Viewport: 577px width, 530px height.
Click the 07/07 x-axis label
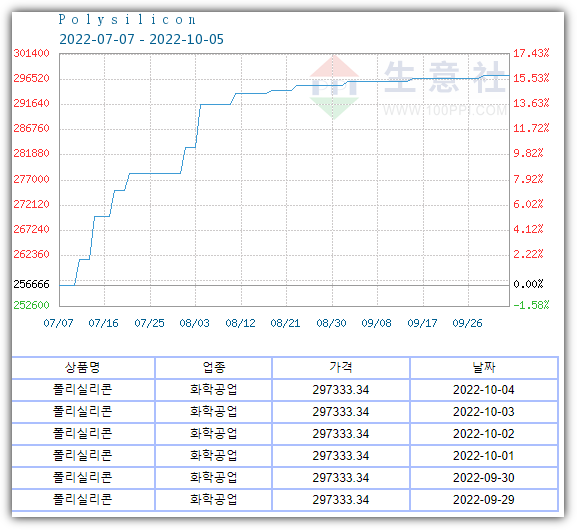(x=59, y=323)
